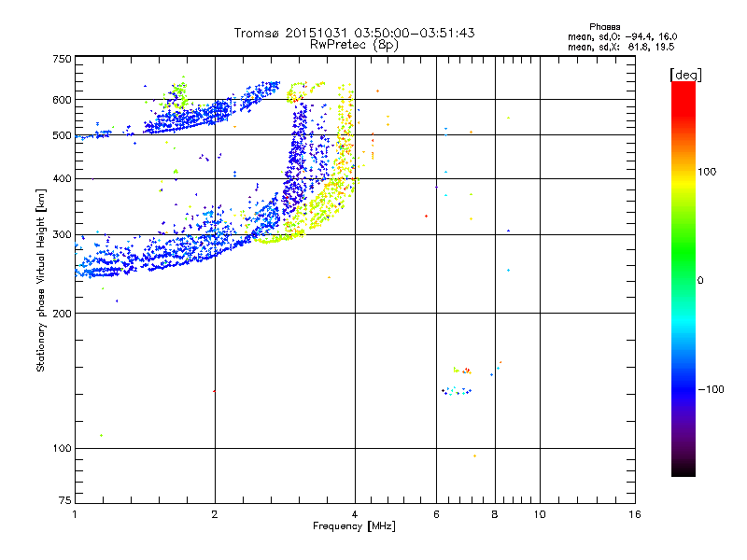Click the x-axis tick label '16'

(635, 514)
